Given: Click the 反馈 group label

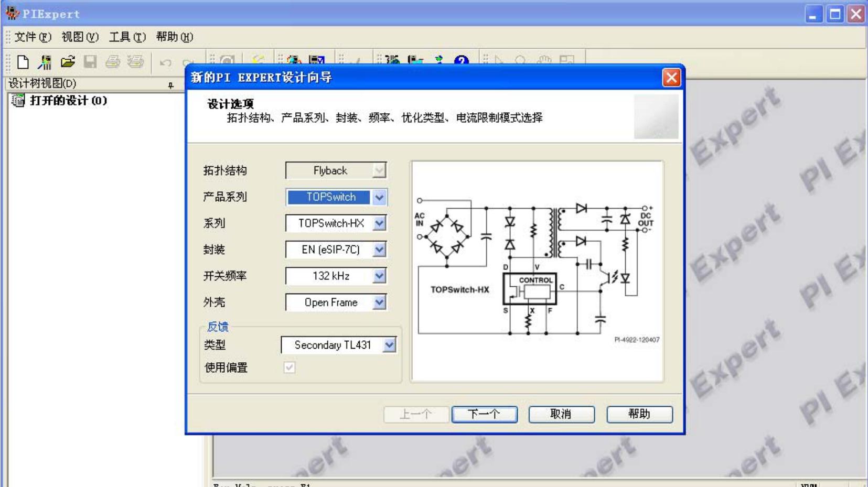Looking at the screenshot, I should 218,327.
